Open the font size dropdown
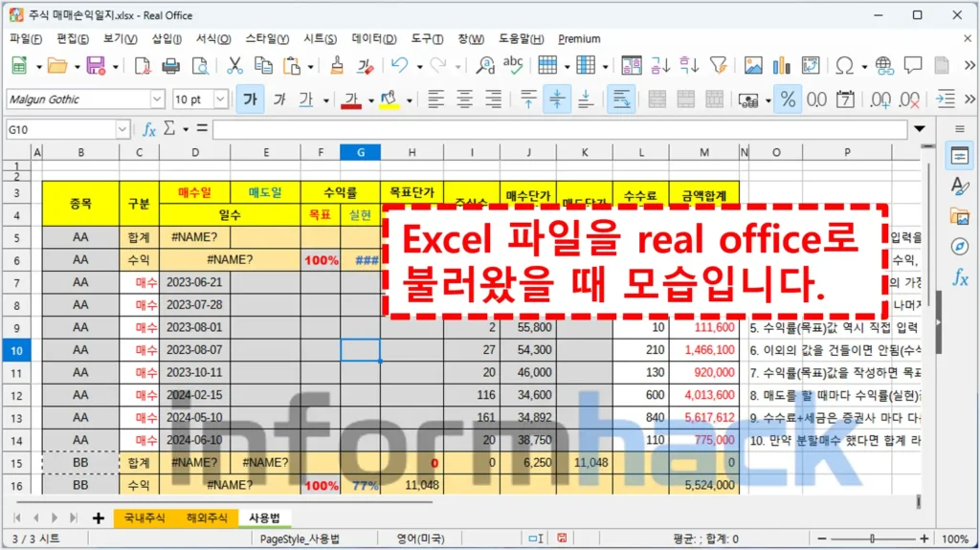Viewport: 980px width, 550px height. click(220, 99)
